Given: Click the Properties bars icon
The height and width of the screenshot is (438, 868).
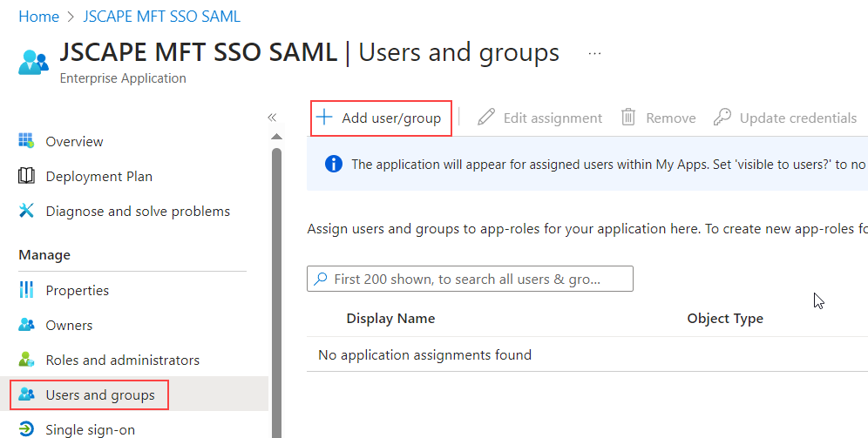Looking at the screenshot, I should 26,290.
